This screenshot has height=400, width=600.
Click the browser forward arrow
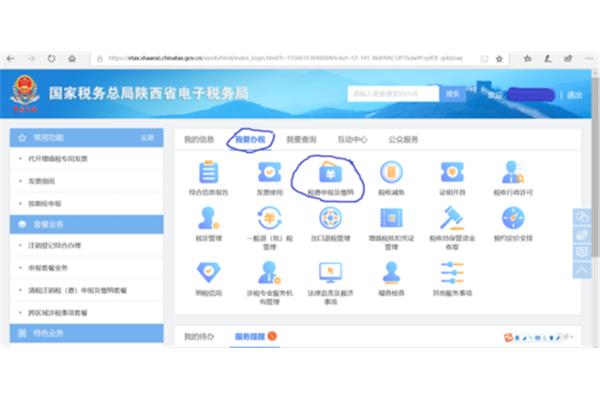31,59
